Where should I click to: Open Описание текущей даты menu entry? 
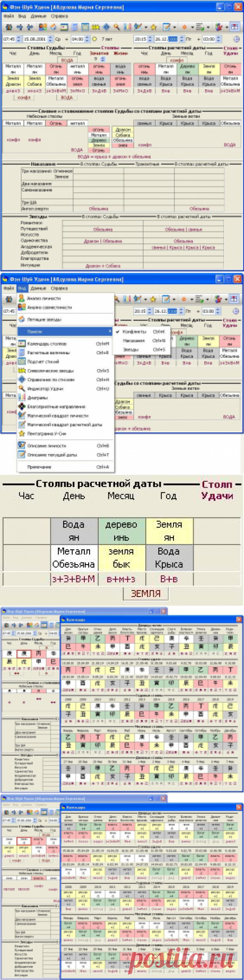[66, 455]
